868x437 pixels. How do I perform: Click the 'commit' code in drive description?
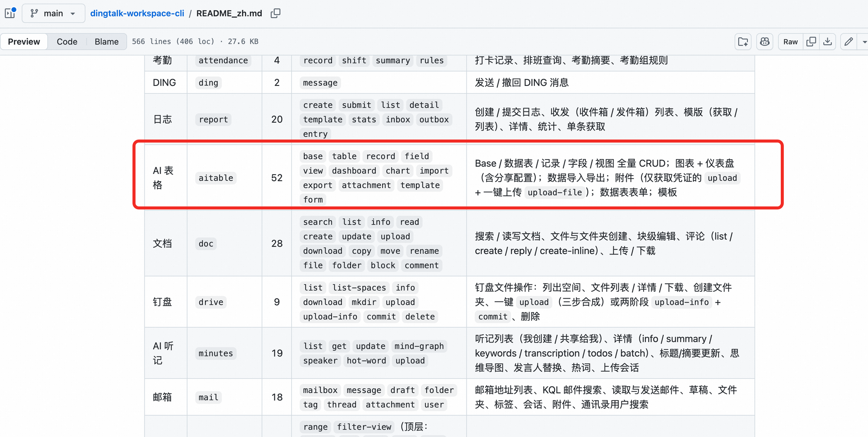pyautogui.click(x=493, y=317)
